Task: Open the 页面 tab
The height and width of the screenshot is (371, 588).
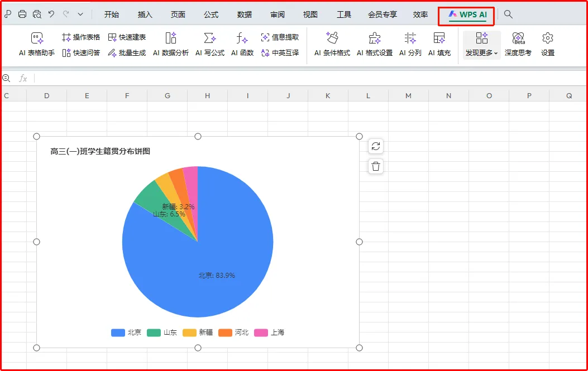Action: coord(178,15)
